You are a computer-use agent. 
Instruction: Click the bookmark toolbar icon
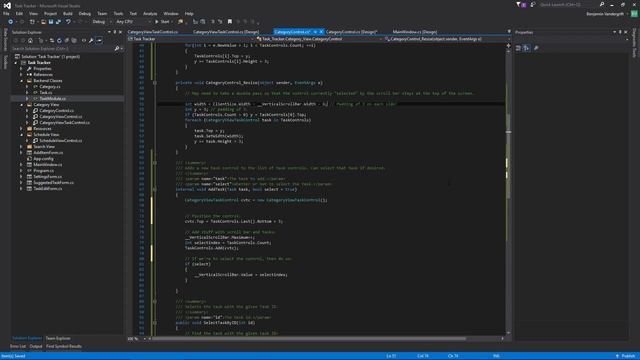pos(230,22)
